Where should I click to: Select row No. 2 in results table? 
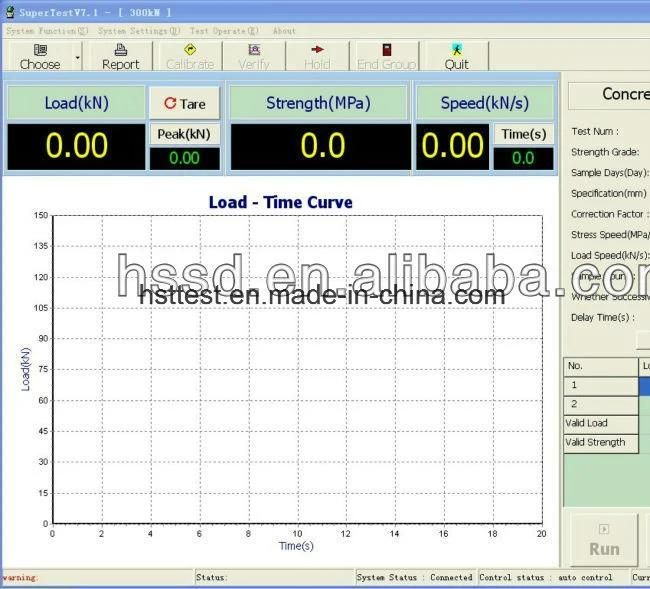(x=601, y=405)
